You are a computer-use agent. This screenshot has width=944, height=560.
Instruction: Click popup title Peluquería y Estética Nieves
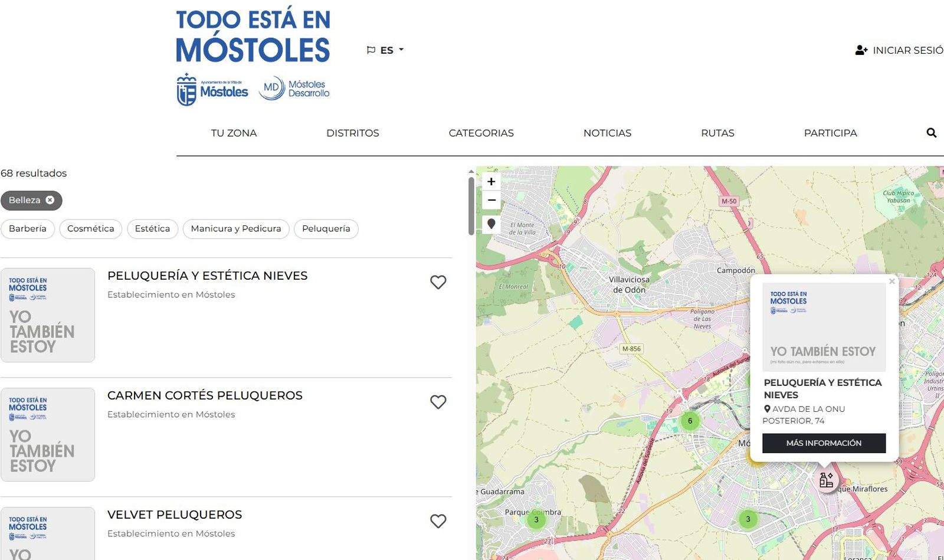click(822, 389)
